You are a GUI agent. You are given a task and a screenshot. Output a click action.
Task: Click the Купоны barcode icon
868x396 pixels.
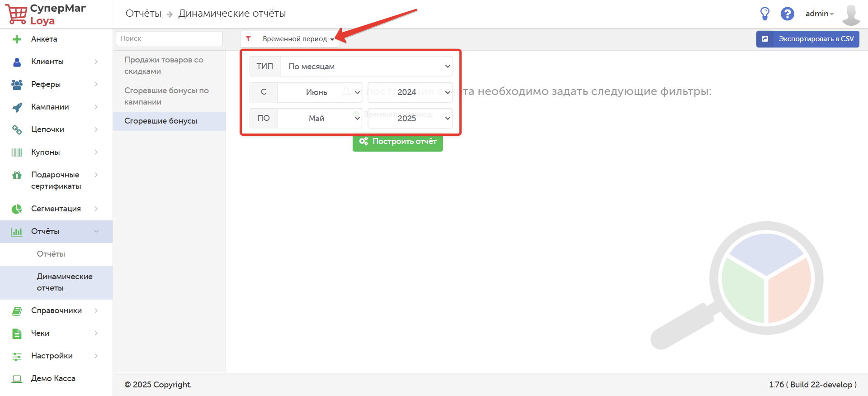[x=17, y=153]
